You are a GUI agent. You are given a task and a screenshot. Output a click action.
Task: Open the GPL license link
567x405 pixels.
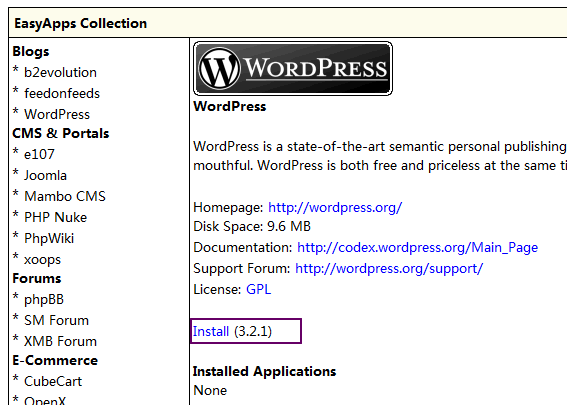coord(258,290)
